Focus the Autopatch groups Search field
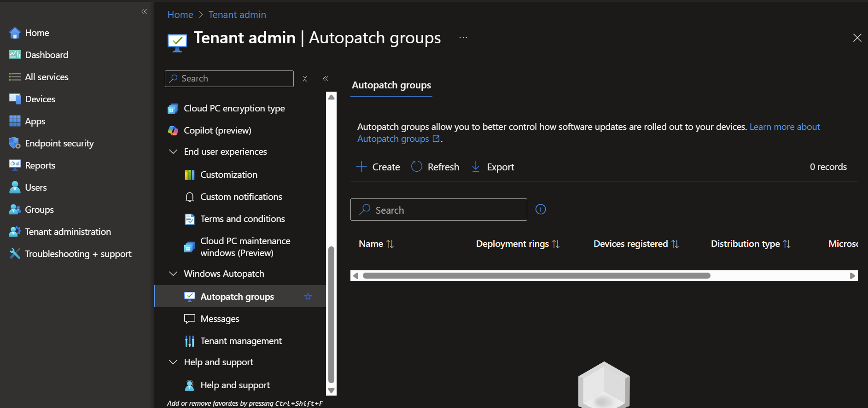This screenshot has height=408, width=868. 439,210
